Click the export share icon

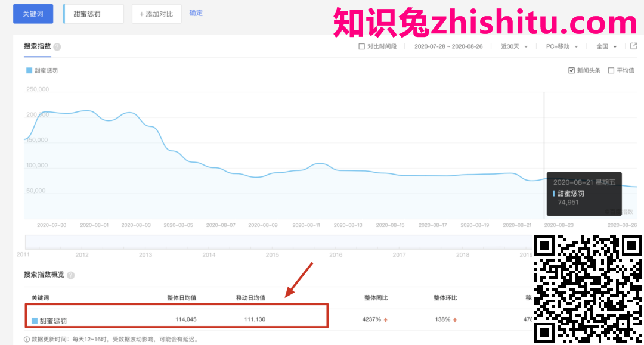tap(634, 46)
